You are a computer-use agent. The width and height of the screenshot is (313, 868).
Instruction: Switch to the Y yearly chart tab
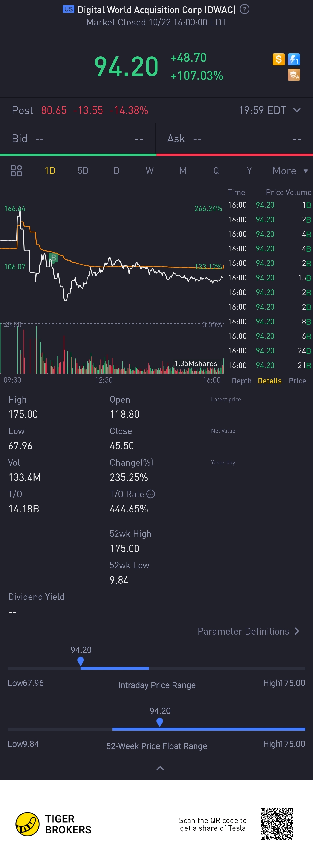coord(249,171)
